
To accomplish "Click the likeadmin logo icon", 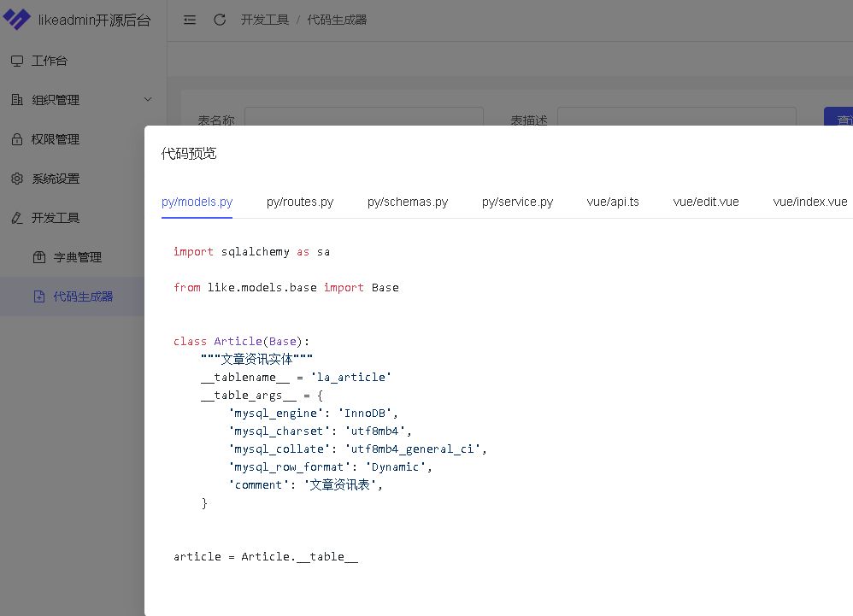I will click(x=19, y=19).
